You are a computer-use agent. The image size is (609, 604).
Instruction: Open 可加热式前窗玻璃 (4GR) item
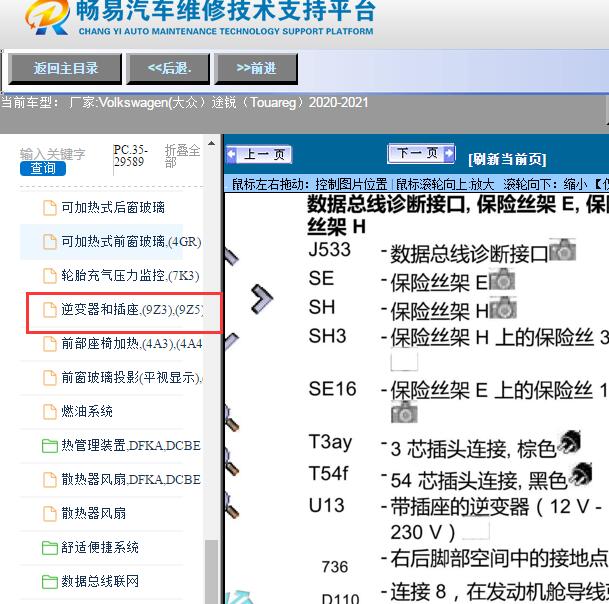[131, 242]
